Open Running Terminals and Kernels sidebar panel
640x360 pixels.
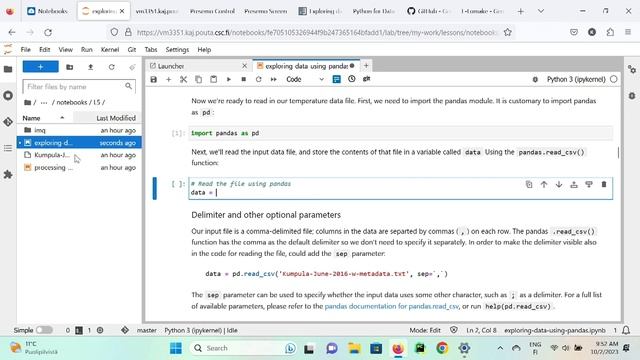(x=8, y=96)
